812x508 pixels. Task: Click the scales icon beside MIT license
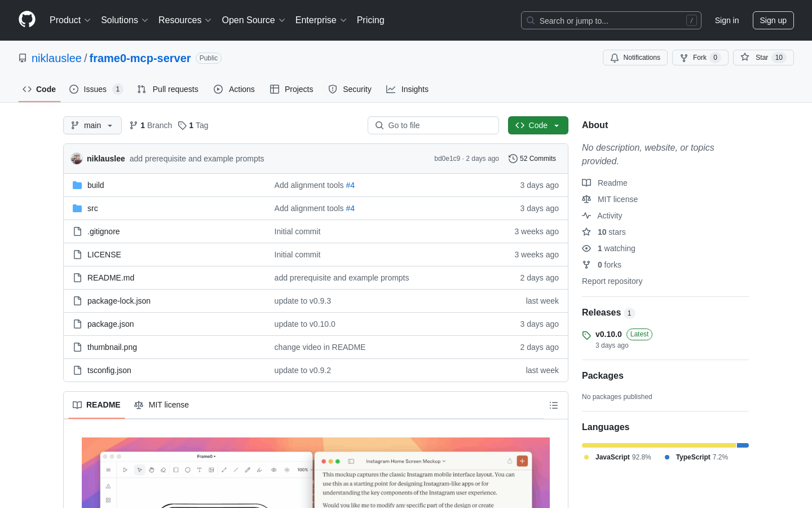[x=586, y=199]
